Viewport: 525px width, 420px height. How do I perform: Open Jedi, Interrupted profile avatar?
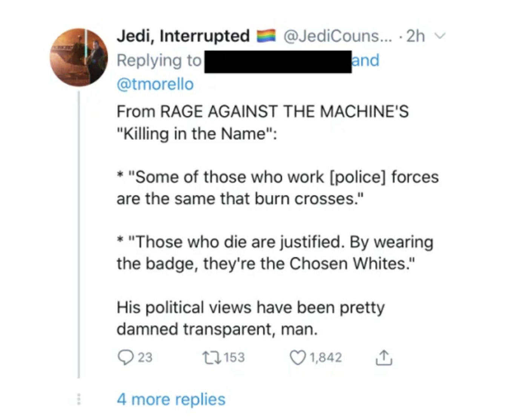coord(79,57)
